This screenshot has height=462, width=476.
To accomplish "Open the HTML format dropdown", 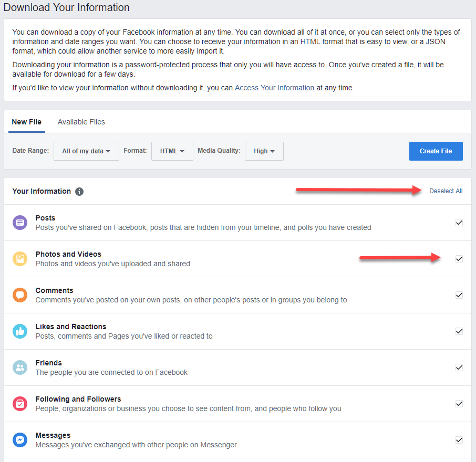I will point(172,151).
